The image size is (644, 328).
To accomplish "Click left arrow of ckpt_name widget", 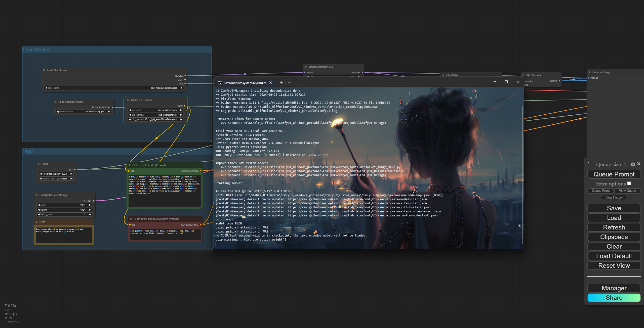I will (x=46, y=88).
